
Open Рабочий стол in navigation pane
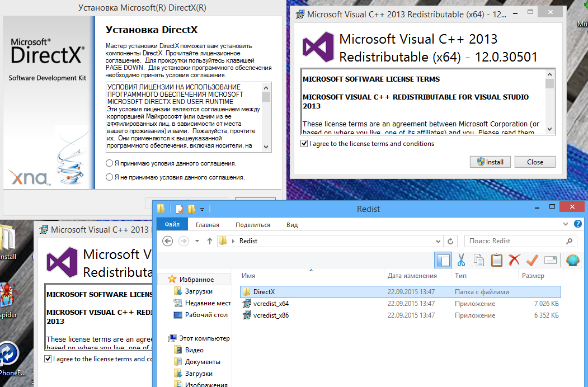pyautogui.click(x=201, y=315)
